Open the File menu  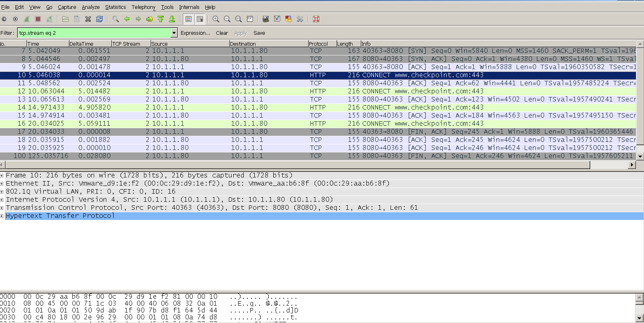[x=5, y=7]
